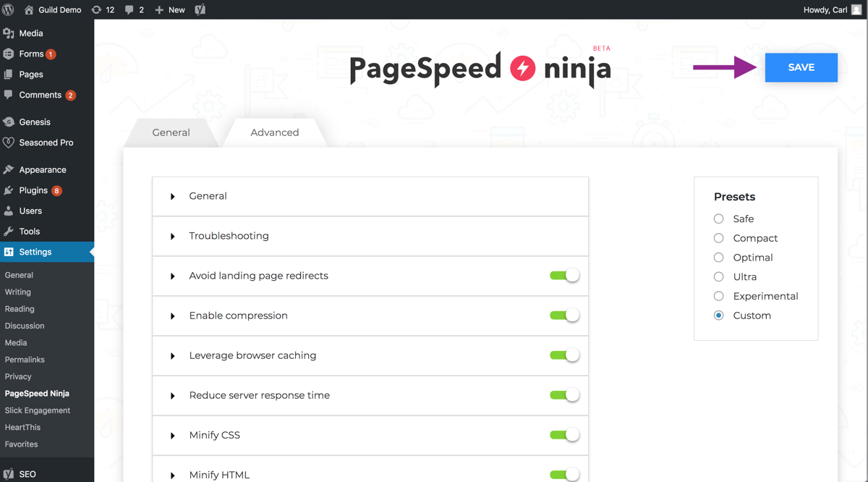Disable the Minify CSS toggle
868x482 pixels.
tap(565, 434)
